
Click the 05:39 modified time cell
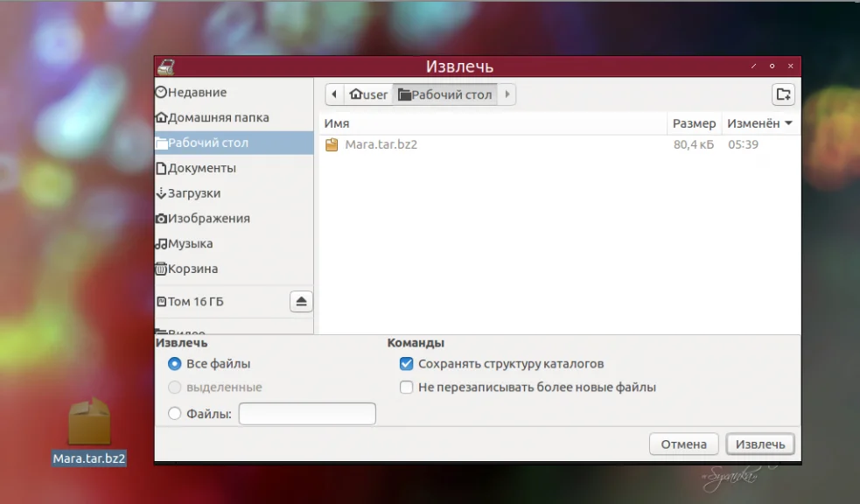743,144
